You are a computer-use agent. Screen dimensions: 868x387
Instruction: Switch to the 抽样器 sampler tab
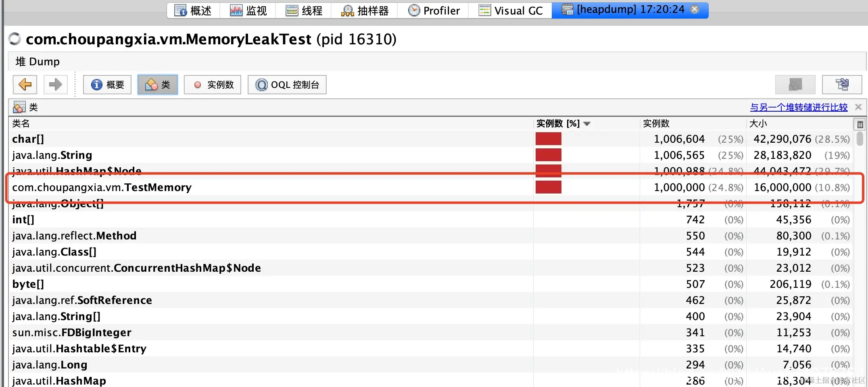point(365,10)
